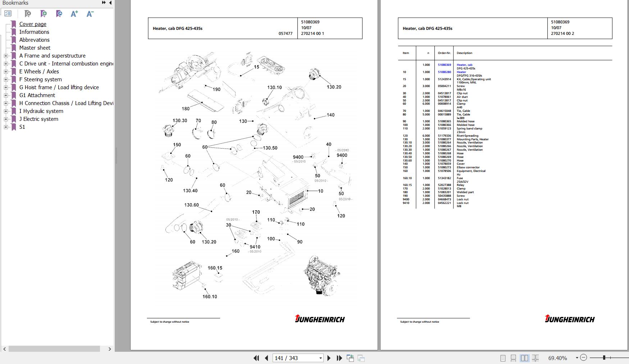The width and height of the screenshot is (629, 364).
Task: Open the 'Informations' bookmark
Action: 34,32
